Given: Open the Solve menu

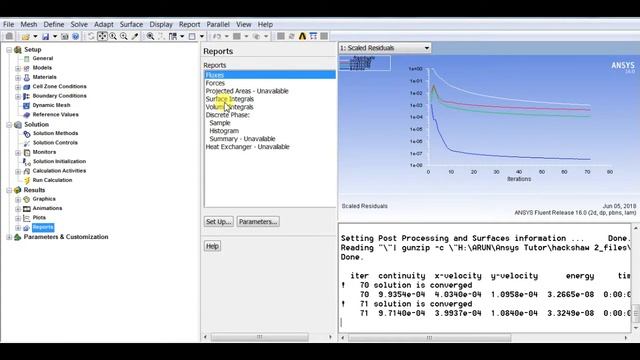Looking at the screenshot, I should coord(79,24).
